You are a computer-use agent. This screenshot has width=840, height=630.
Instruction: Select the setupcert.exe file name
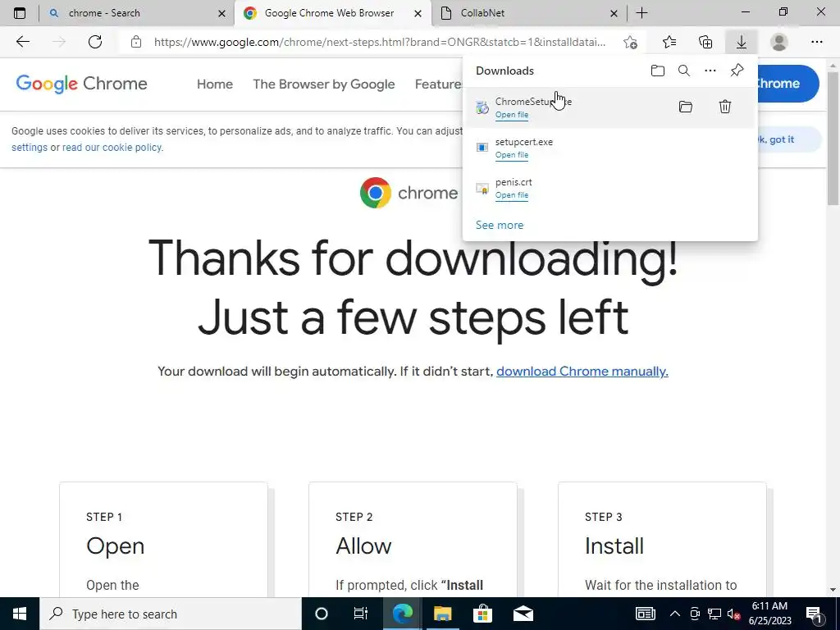(524, 142)
